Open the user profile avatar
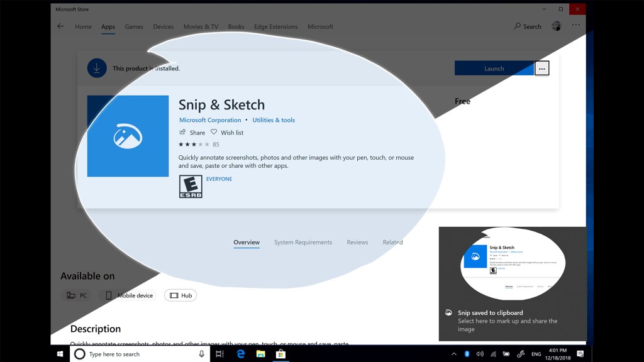Viewport: 644px width, 362px height. pyautogui.click(x=556, y=26)
